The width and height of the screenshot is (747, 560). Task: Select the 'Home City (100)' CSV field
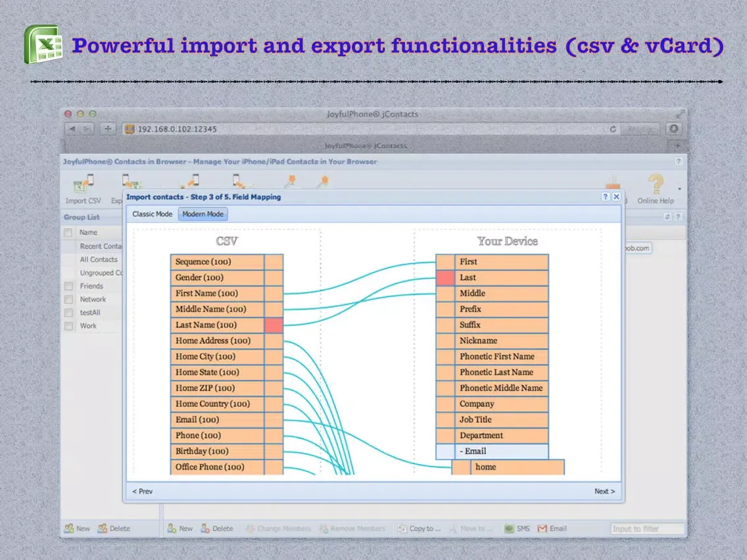coord(217,356)
